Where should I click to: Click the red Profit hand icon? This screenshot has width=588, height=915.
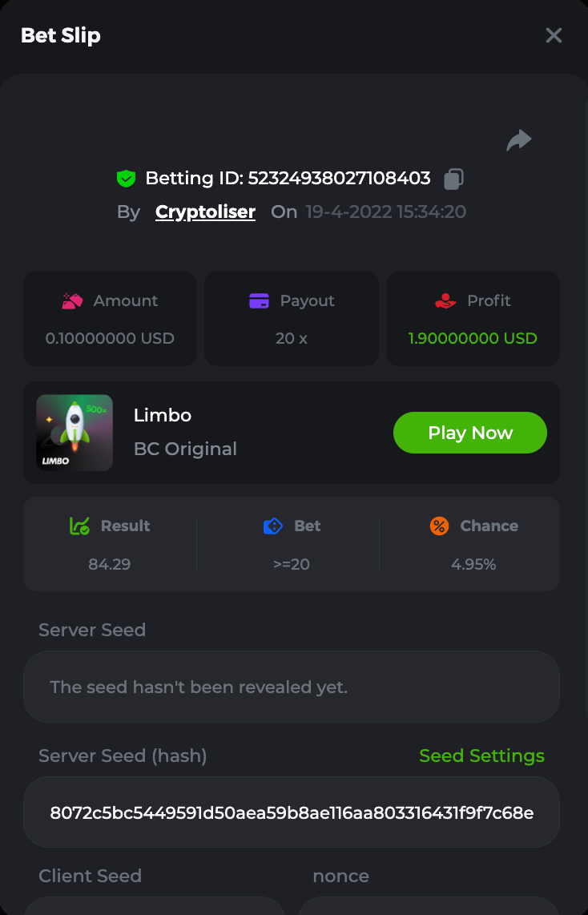pos(445,301)
